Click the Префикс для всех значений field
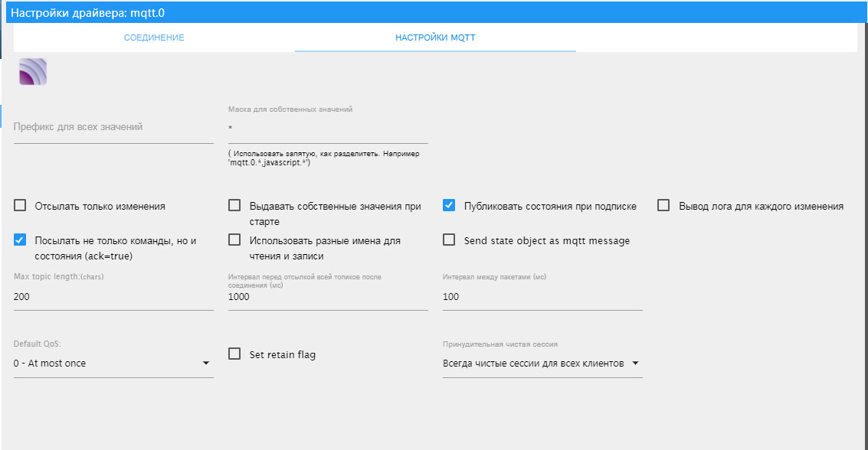Viewport: 868px width, 450px height. point(113,128)
